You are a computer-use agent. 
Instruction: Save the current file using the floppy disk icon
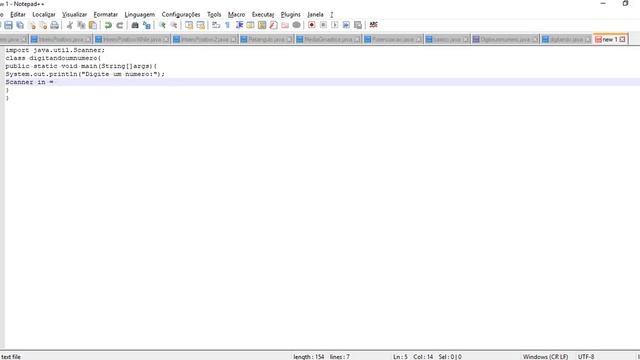pyautogui.click(x=8, y=25)
